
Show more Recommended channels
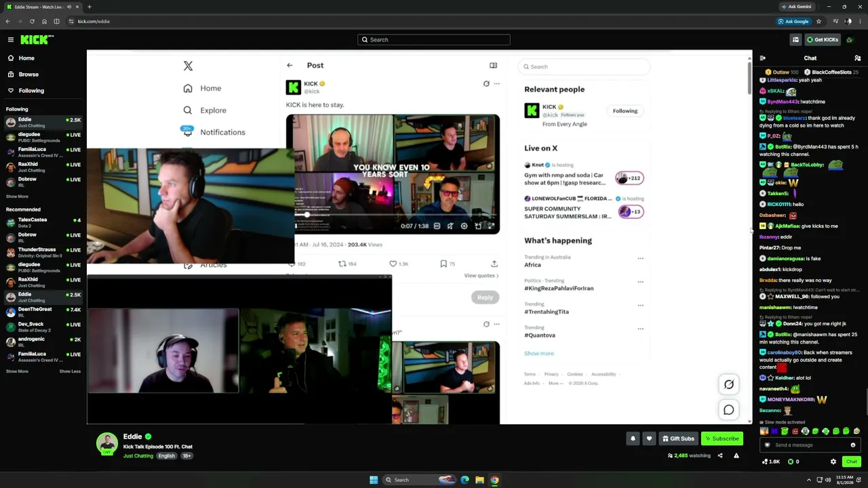coord(17,371)
